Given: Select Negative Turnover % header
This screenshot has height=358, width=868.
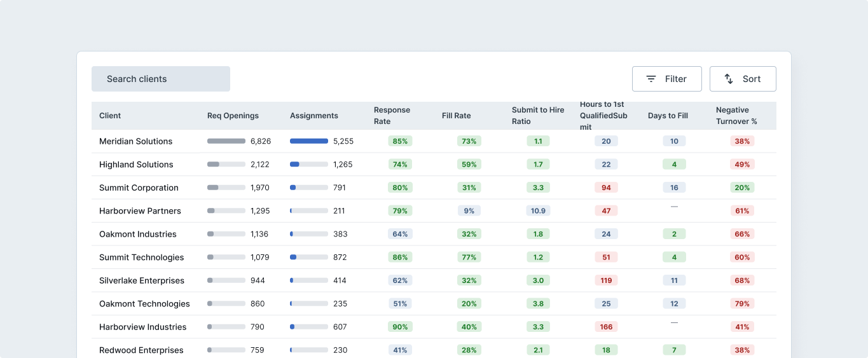Looking at the screenshot, I should 736,116.
